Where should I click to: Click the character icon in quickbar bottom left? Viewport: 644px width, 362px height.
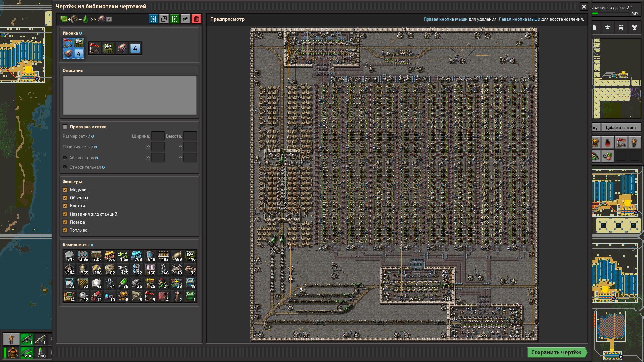pos(11,339)
